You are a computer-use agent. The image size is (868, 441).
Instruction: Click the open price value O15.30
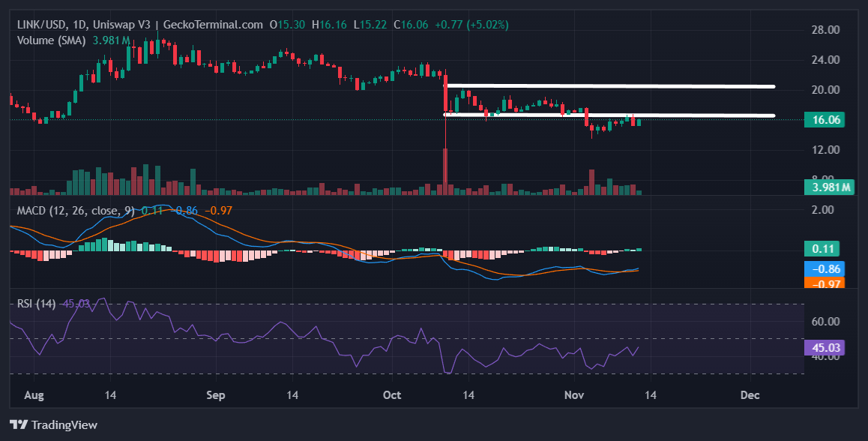pyautogui.click(x=287, y=25)
